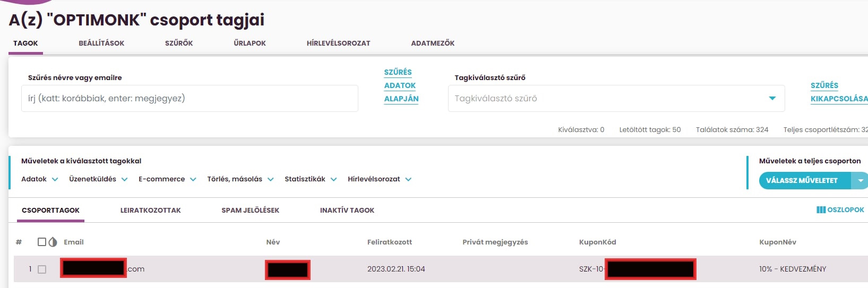Open the Oszlopok columns icon

821,210
